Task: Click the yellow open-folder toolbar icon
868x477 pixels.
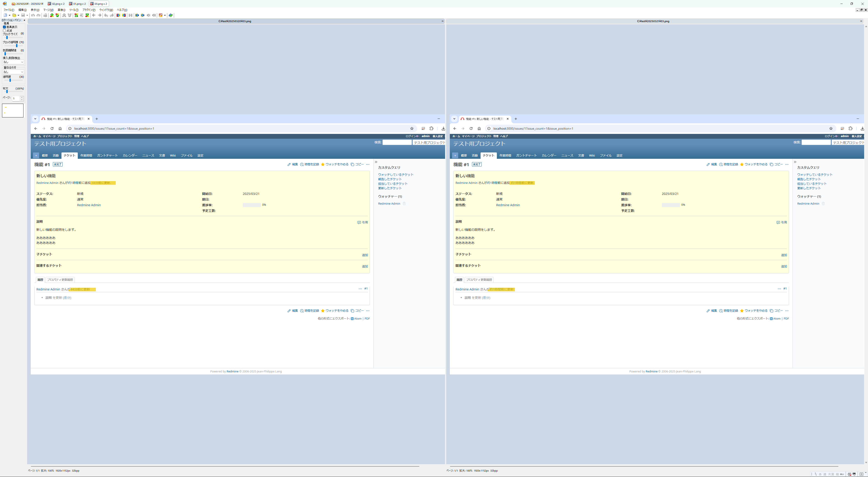Action: tap(14, 15)
